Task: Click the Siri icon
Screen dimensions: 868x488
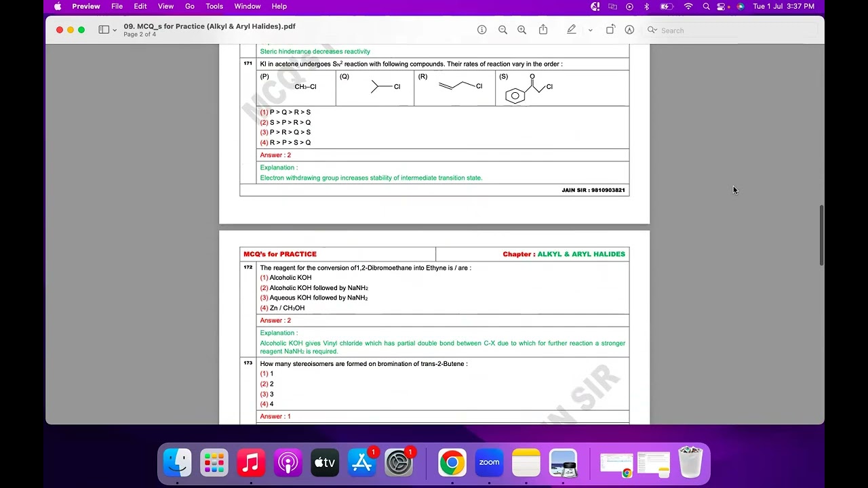Action: (x=741, y=6)
